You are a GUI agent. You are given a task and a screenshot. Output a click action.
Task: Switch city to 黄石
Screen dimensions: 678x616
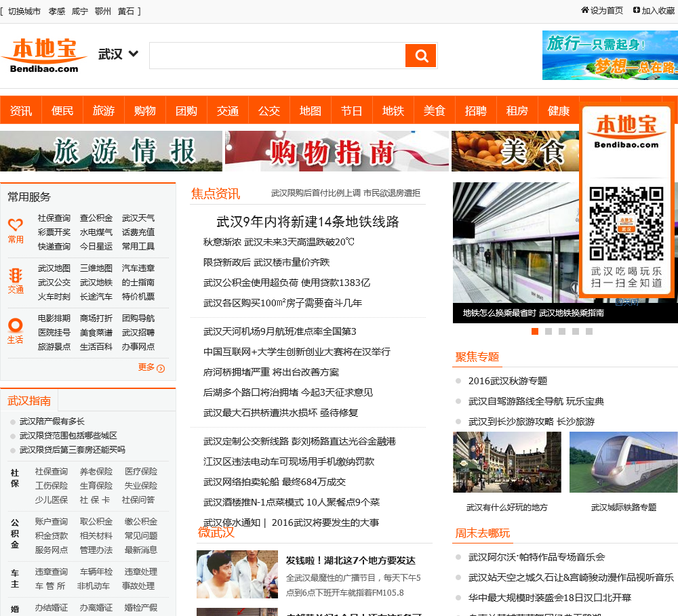click(x=126, y=12)
